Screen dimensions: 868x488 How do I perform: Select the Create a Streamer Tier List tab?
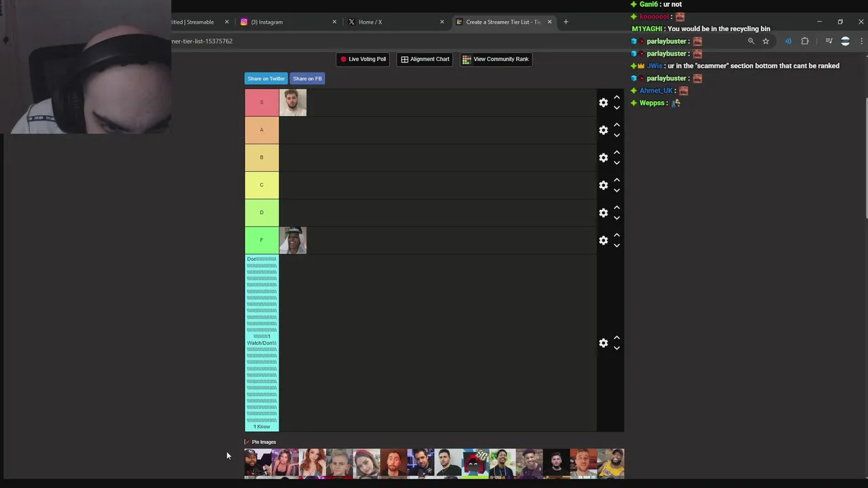(502, 22)
